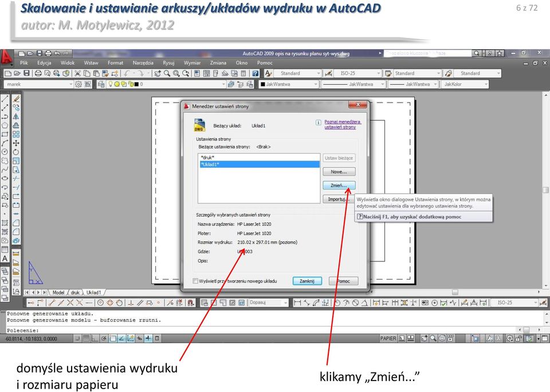Screen dimensions: 550x392
Task: Select the *Układ1* page setup entry
Action: click(259, 164)
